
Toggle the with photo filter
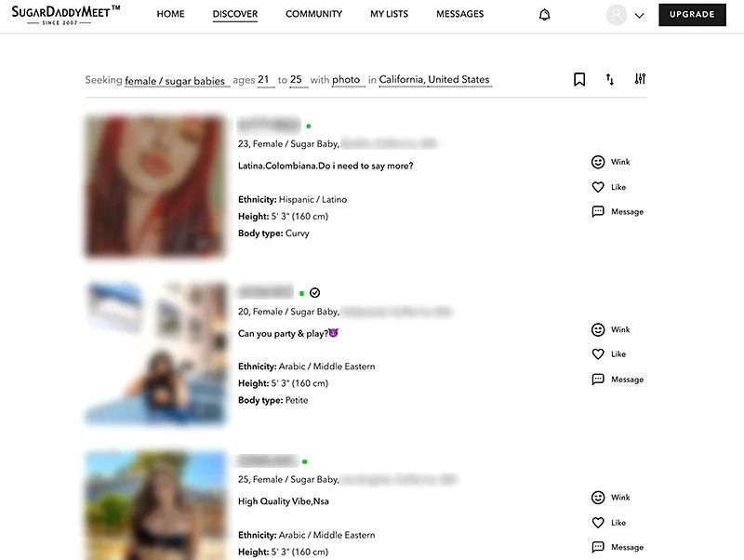pos(346,80)
